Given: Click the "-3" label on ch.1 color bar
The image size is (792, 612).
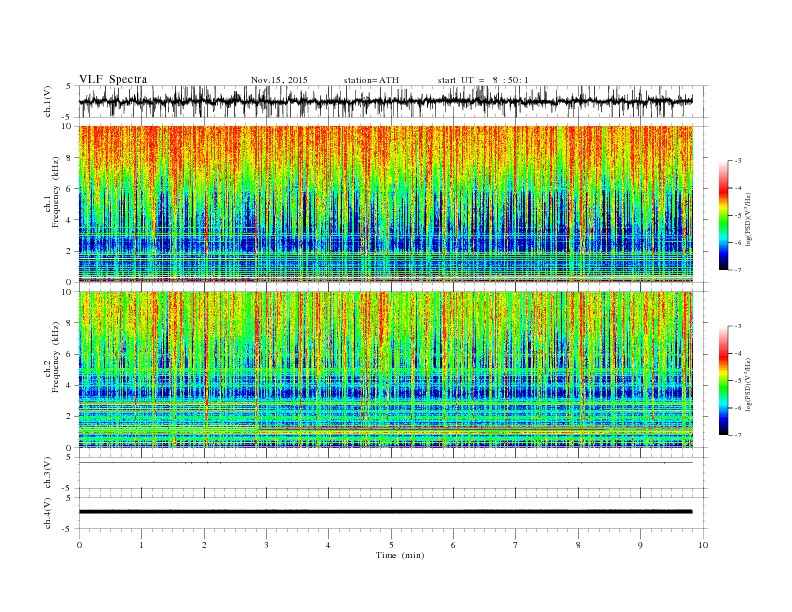Looking at the screenshot, I should click(x=738, y=161).
